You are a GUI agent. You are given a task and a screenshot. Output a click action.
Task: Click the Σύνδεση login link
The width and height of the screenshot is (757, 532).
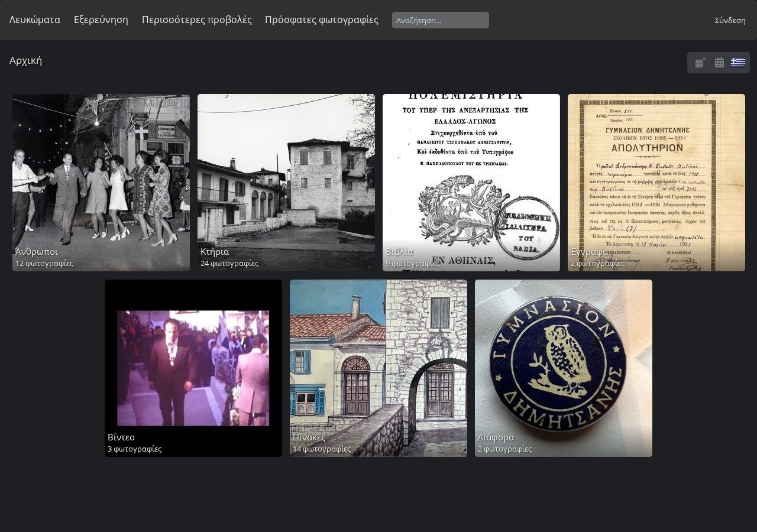pos(730,20)
